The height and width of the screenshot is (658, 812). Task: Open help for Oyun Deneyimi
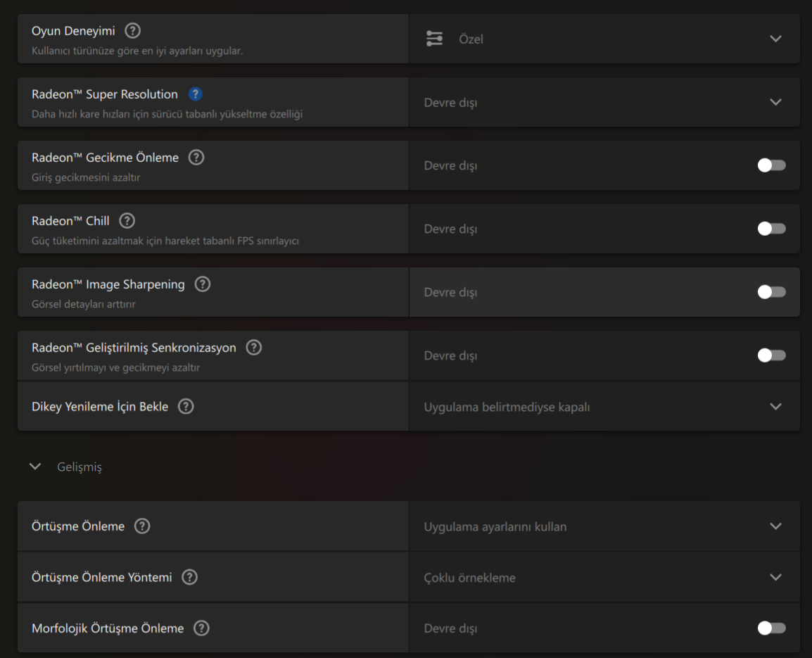(132, 30)
